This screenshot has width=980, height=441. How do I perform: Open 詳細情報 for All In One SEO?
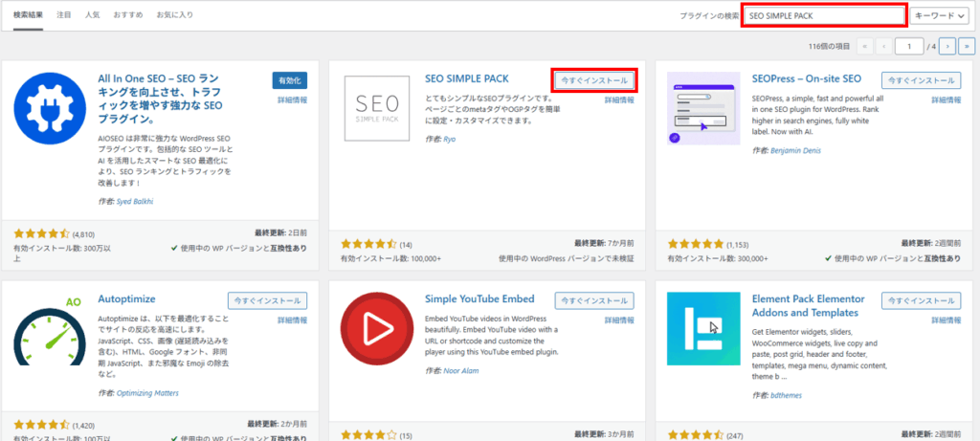point(293,99)
